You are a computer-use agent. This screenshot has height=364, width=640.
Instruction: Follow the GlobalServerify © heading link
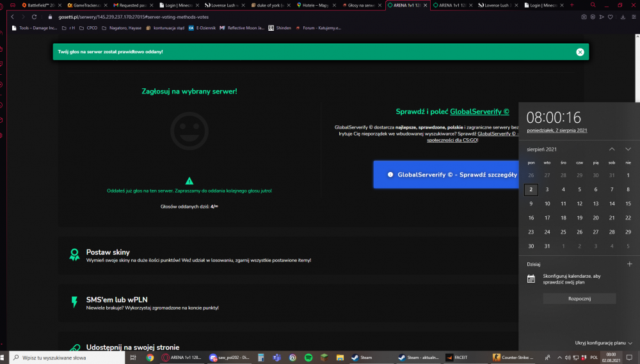[479, 111]
